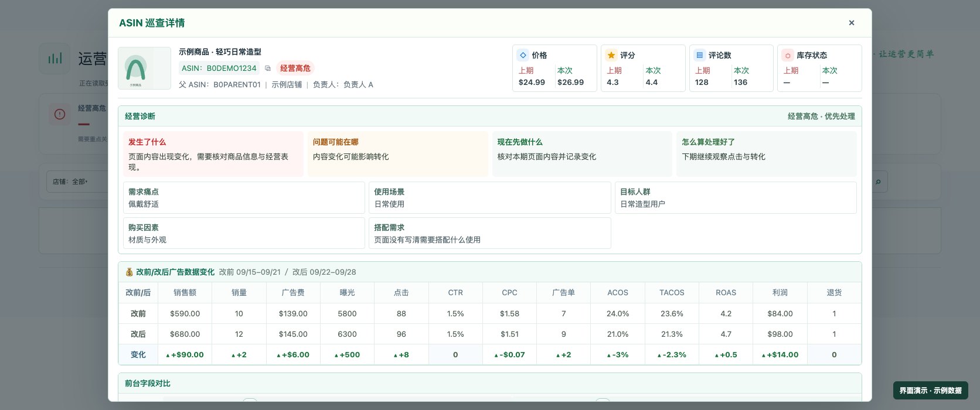
Task: Click the $590.00 sales cell
Action: [185, 313]
